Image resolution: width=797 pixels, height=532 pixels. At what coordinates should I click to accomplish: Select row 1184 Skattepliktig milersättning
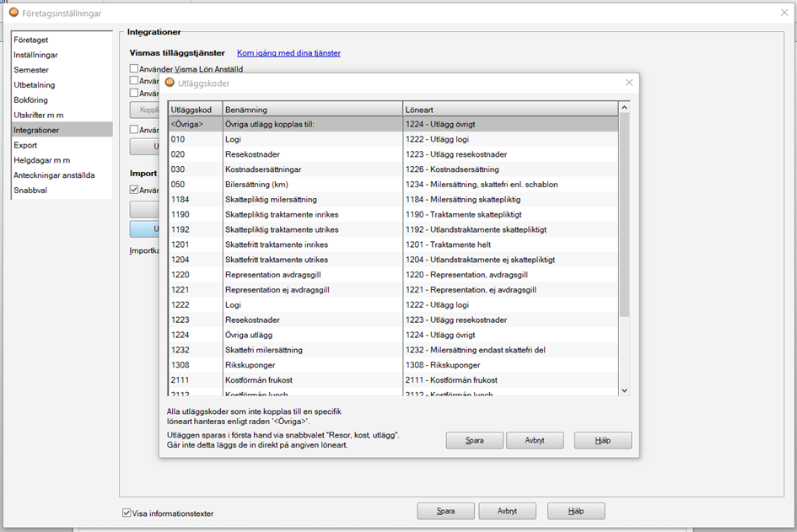pyautogui.click(x=393, y=200)
